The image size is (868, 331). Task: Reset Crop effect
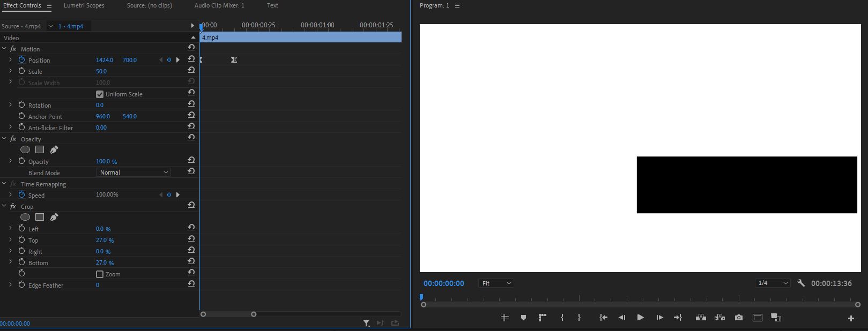pos(191,205)
